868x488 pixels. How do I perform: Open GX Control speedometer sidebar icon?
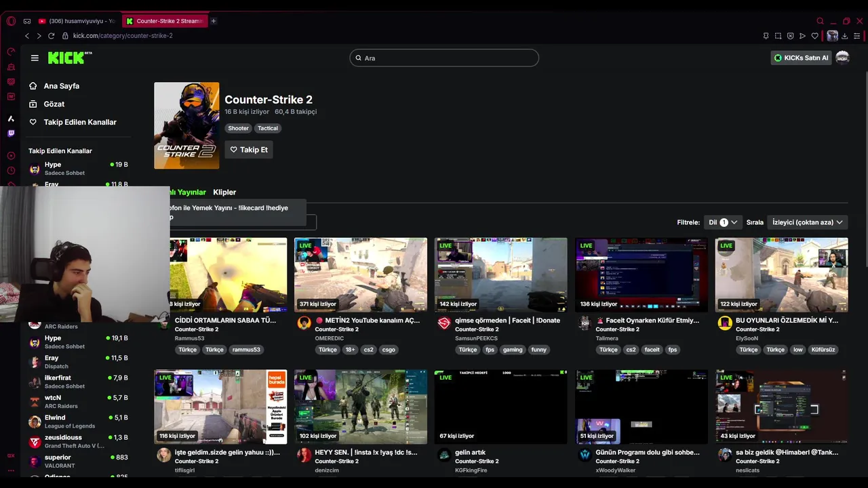(x=11, y=52)
